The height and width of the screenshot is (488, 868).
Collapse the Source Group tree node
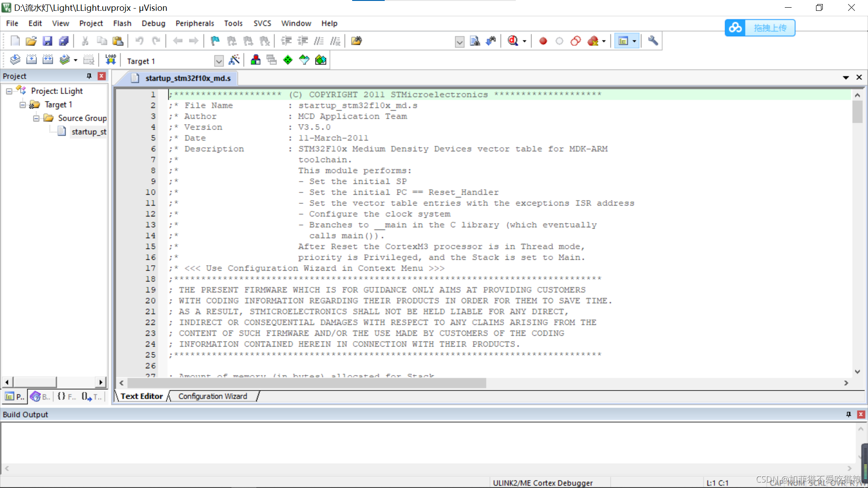pyautogui.click(x=36, y=118)
